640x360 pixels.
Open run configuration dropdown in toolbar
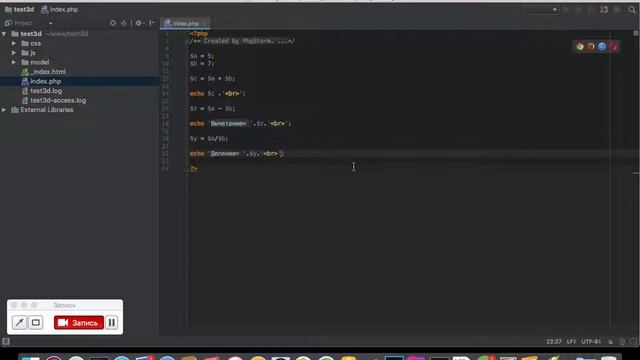tap(541, 9)
